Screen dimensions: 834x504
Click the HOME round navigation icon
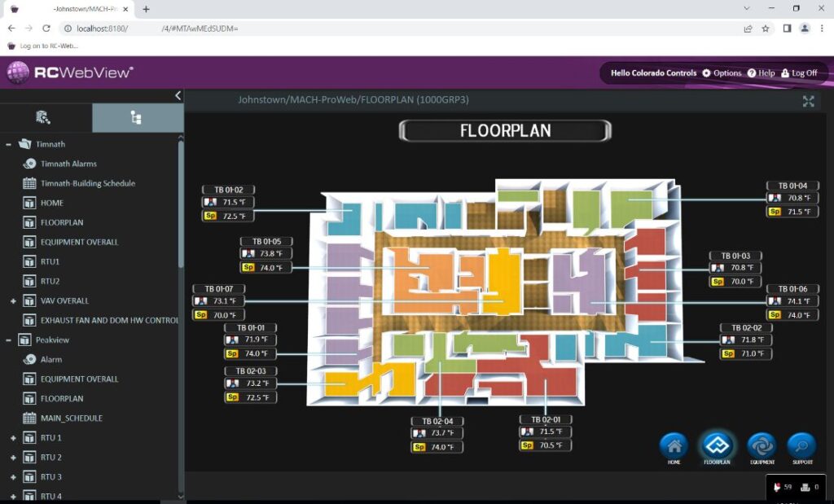tap(674, 445)
